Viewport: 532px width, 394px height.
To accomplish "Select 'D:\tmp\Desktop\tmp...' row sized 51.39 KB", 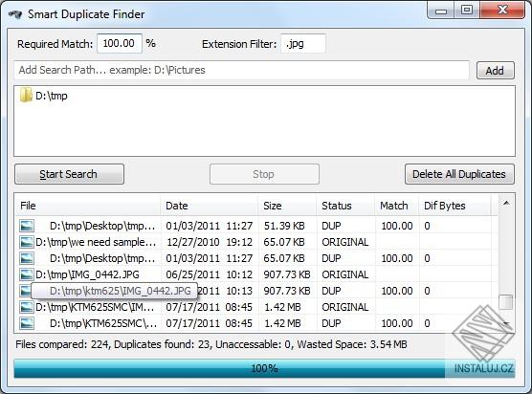I will pos(256,226).
